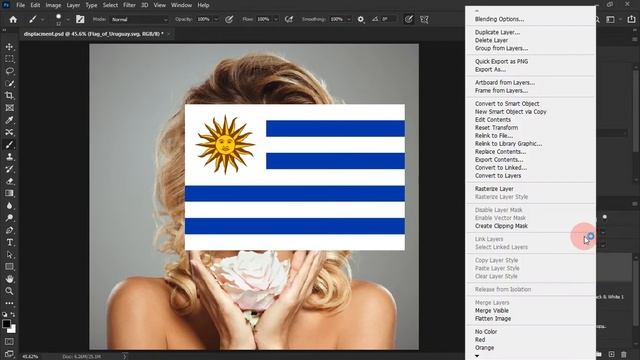The image size is (640, 360).
Task: Open the Filter menu
Action: [129, 5]
